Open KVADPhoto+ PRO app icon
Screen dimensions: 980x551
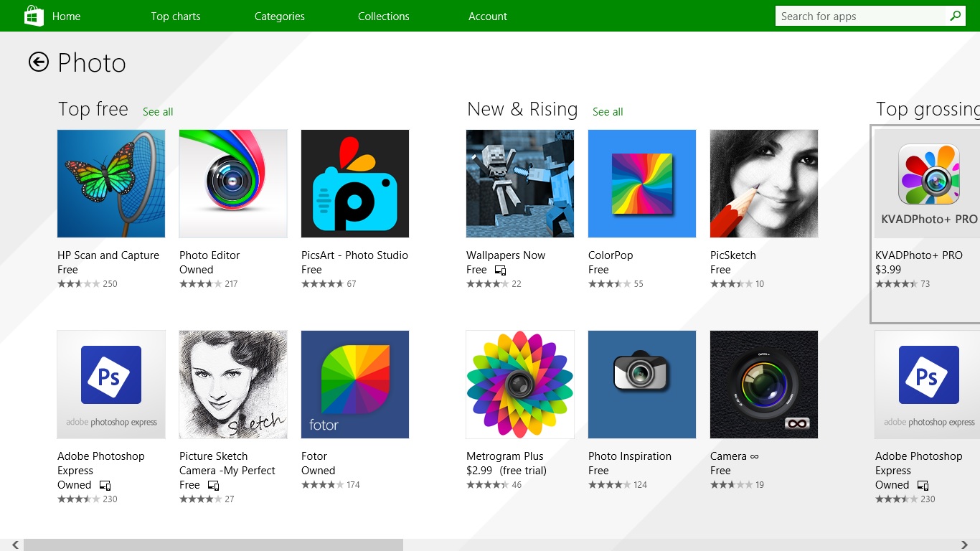click(x=928, y=184)
